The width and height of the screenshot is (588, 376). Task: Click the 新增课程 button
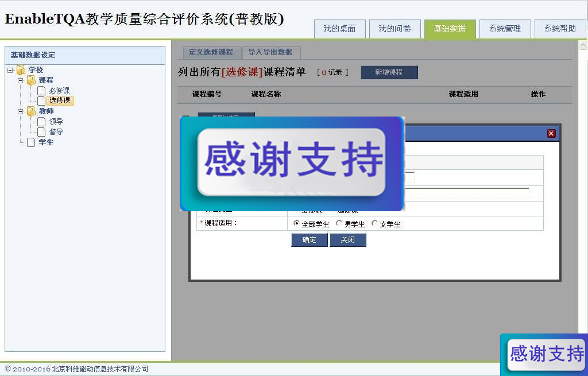pos(389,72)
